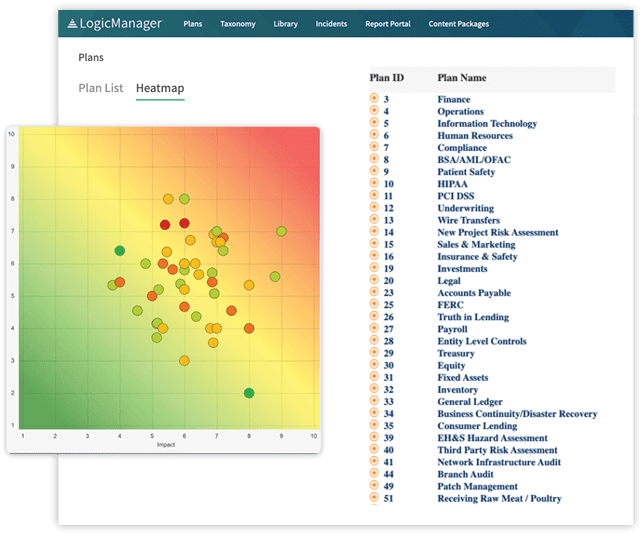Click the plus icon beside Legal

pyautogui.click(x=374, y=281)
